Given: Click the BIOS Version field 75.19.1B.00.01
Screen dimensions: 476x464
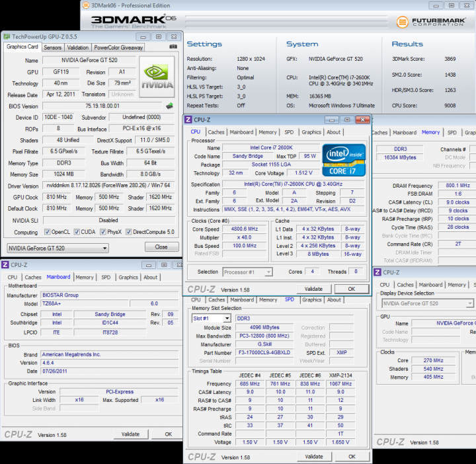Looking at the screenshot, I should (x=102, y=106).
